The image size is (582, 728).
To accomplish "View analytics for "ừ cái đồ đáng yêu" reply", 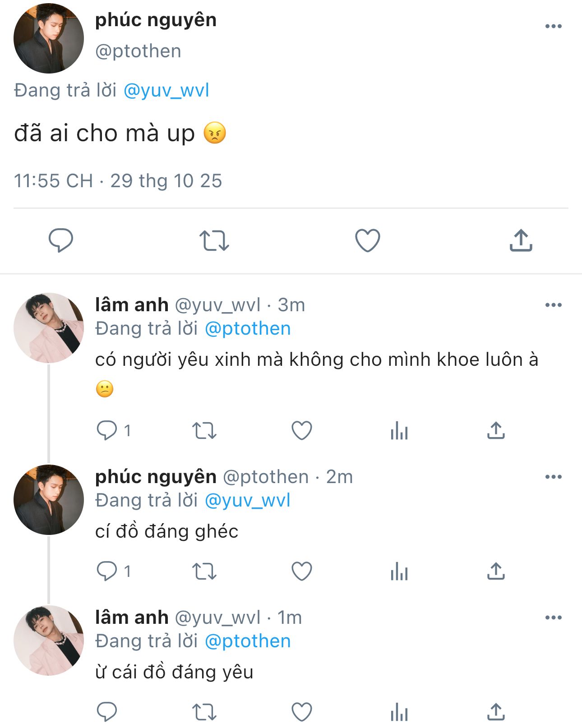I will tap(399, 712).
